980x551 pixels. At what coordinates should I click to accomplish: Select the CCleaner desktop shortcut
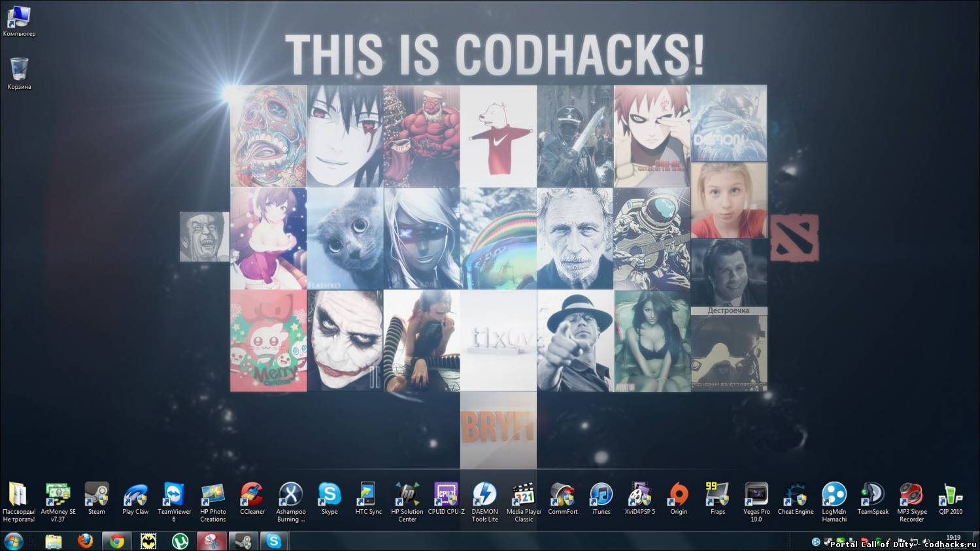point(252,499)
